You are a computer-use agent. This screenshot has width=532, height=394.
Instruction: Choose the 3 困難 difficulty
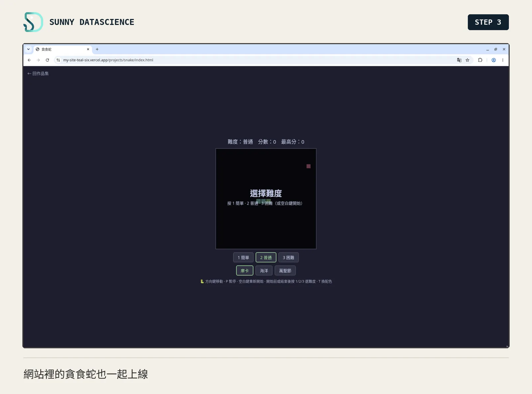(289, 258)
